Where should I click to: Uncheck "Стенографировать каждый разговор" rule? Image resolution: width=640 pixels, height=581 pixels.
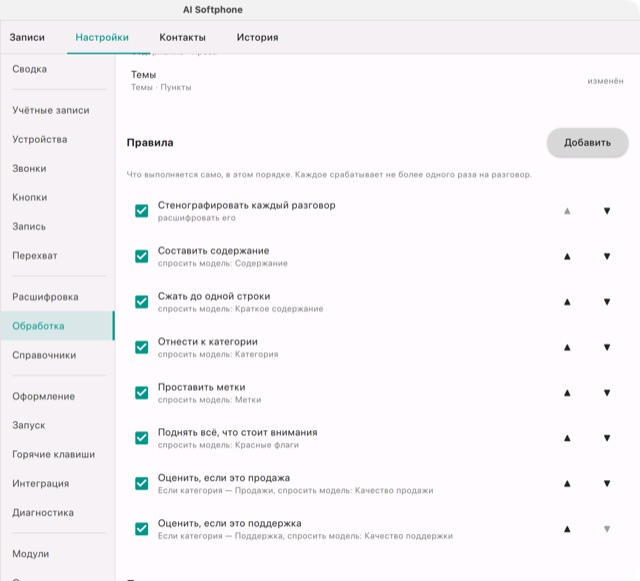142,211
